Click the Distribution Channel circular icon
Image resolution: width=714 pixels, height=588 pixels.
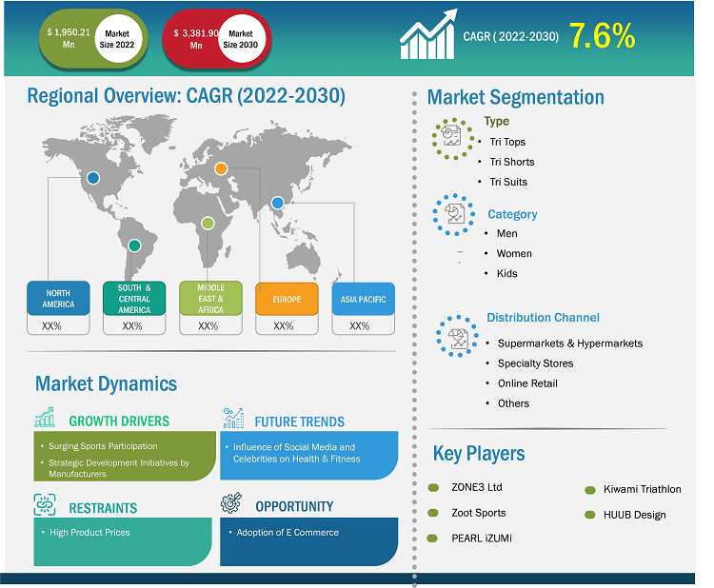(457, 334)
